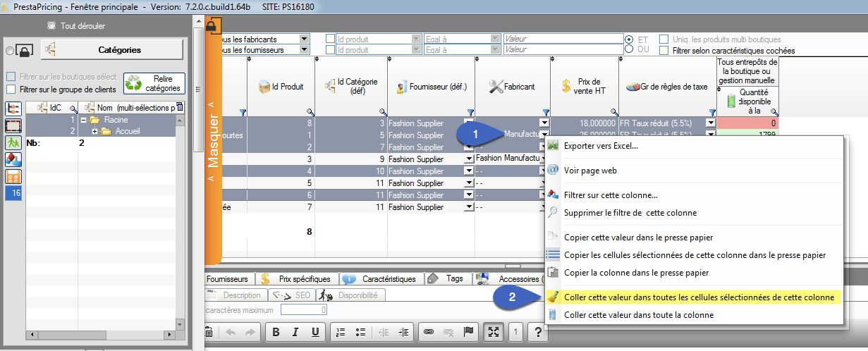Click the filter funnel on Fabricant column
Screen dimensions: 868x351
(x=544, y=112)
